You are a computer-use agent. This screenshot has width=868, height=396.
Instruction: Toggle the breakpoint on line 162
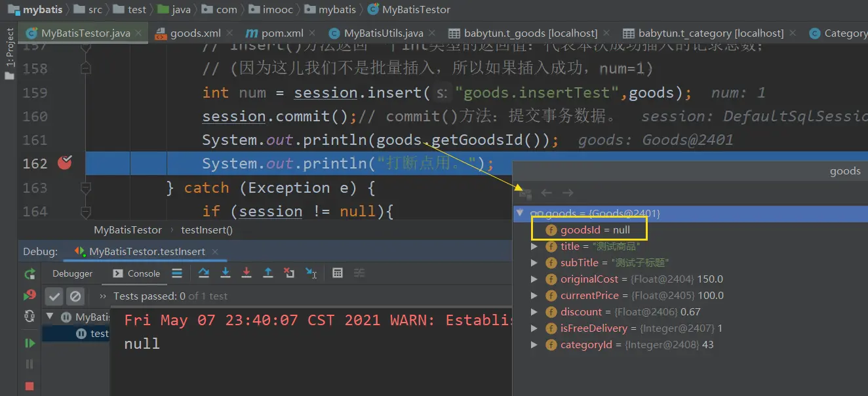(x=64, y=163)
